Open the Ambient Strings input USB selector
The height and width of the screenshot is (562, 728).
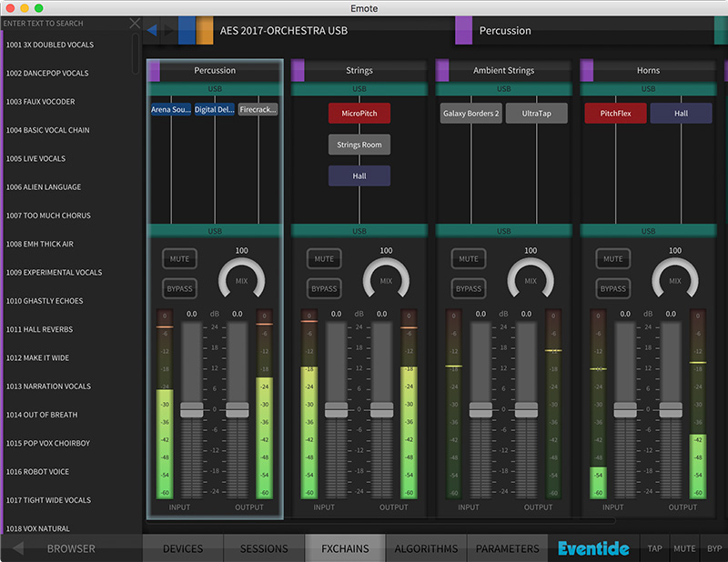(x=504, y=88)
